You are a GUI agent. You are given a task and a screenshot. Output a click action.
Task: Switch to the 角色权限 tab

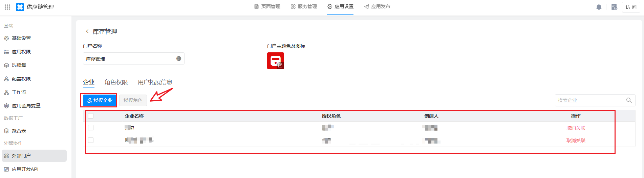[x=116, y=82]
